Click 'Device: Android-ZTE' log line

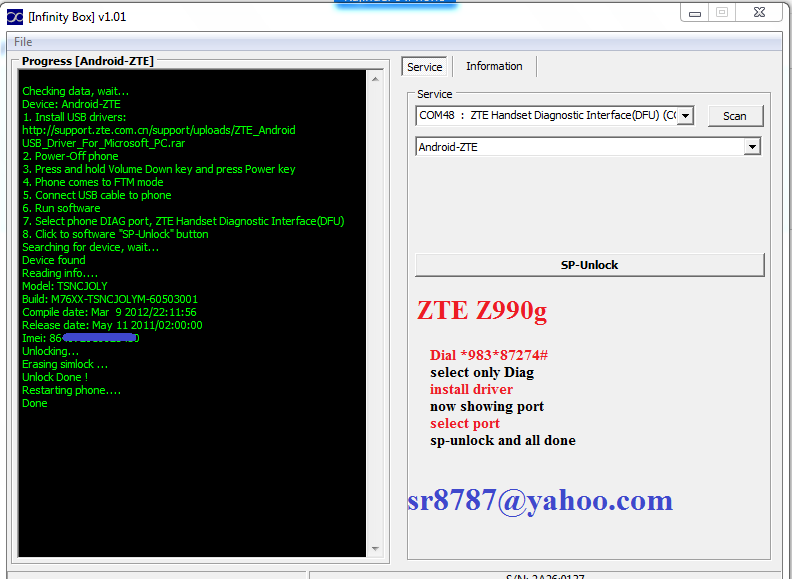pyautogui.click(x=71, y=105)
